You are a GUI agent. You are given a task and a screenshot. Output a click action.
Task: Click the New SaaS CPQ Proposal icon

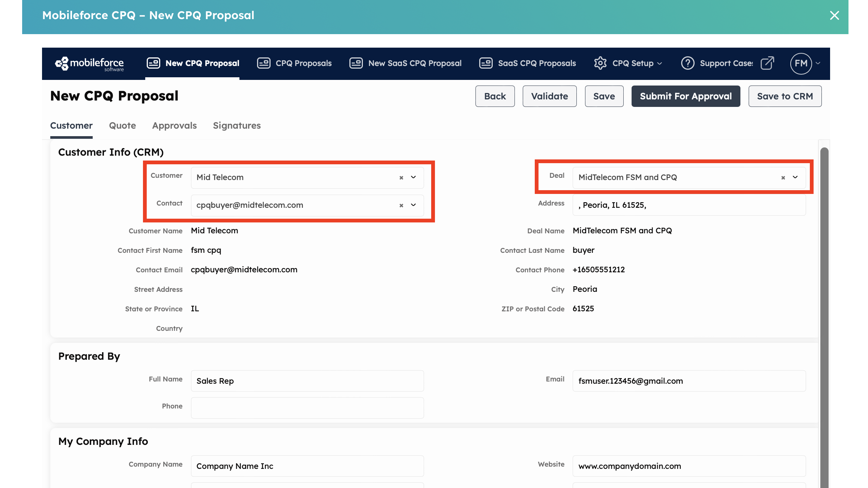click(356, 63)
